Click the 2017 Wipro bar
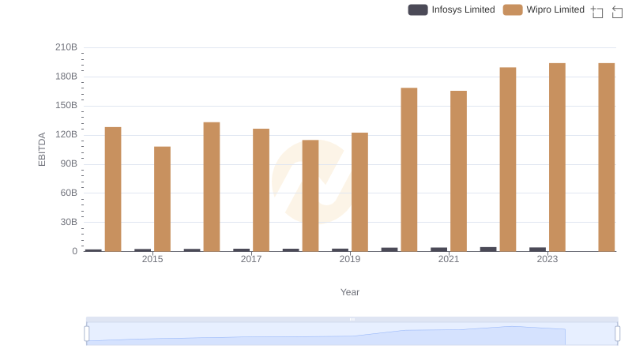The height and width of the screenshot is (364, 632). 261,190
